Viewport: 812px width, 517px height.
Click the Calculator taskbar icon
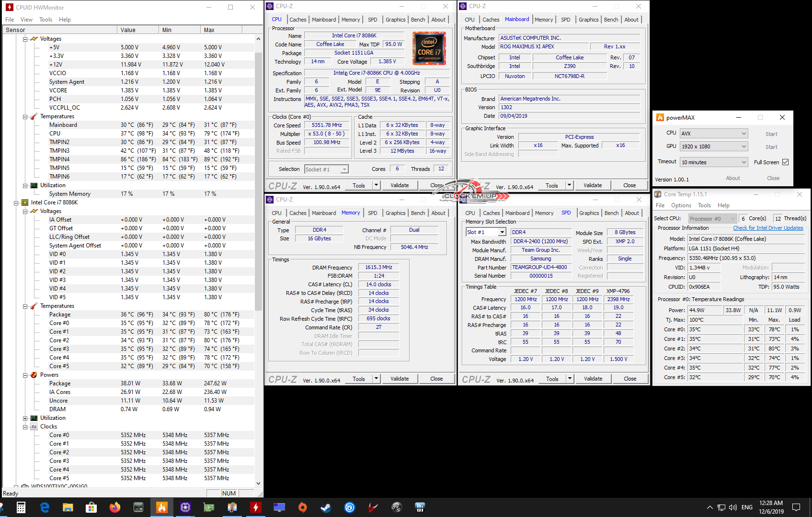[x=21, y=507]
